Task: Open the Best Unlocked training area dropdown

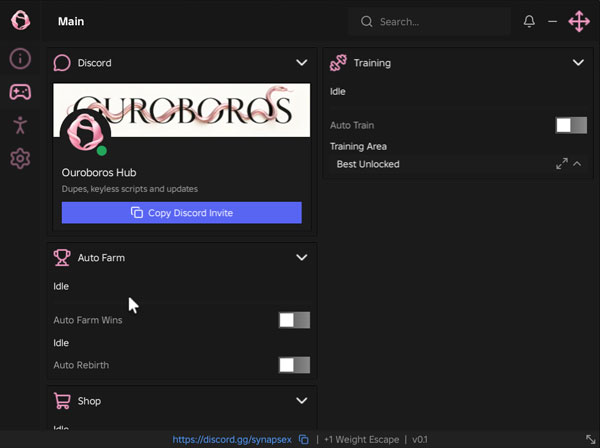Action: point(458,164)
